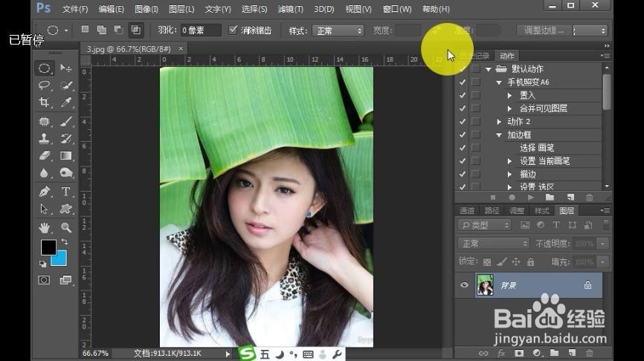Toggle Quick Mask mode
Screen dimensions: 644x361
[x=44, y=280]
